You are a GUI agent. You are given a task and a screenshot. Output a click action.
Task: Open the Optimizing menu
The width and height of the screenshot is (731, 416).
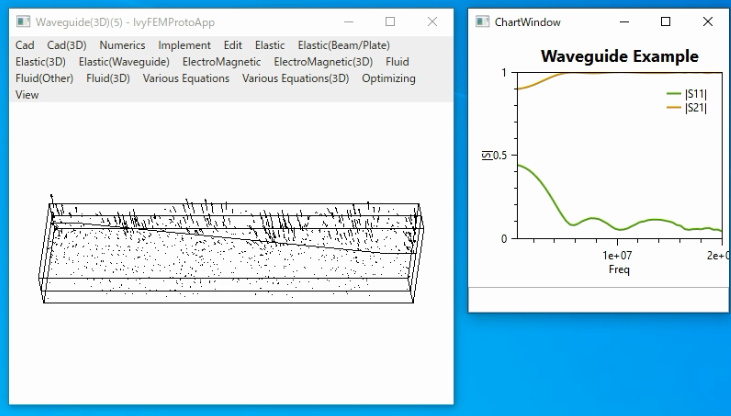(388, 78)
